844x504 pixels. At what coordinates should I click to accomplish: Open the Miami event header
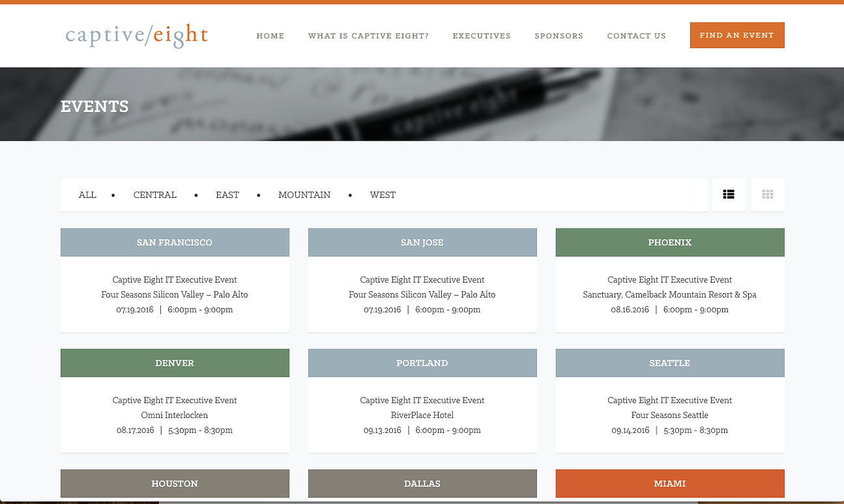pos(670,484)
